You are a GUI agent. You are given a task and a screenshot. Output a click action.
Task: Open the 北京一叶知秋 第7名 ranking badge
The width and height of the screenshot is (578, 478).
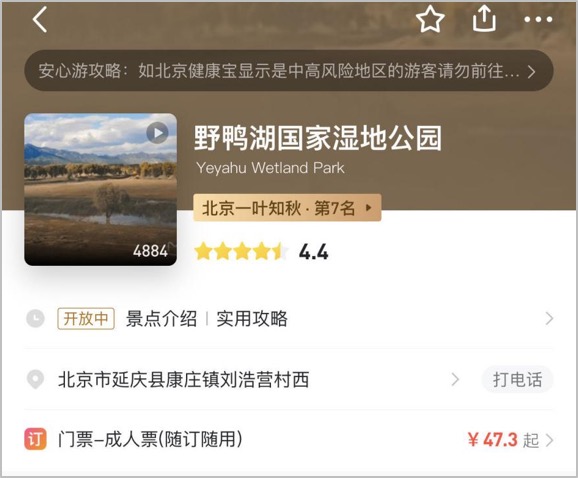[x=287, y=208]
